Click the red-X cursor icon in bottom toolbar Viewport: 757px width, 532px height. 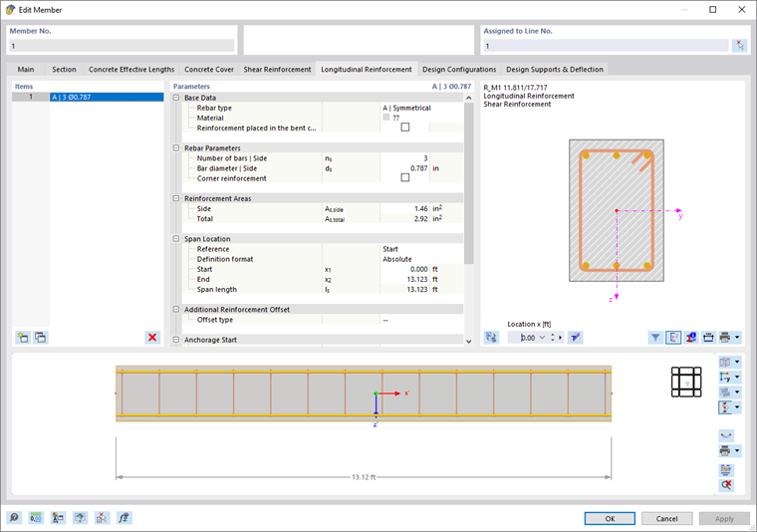point(102,518)
